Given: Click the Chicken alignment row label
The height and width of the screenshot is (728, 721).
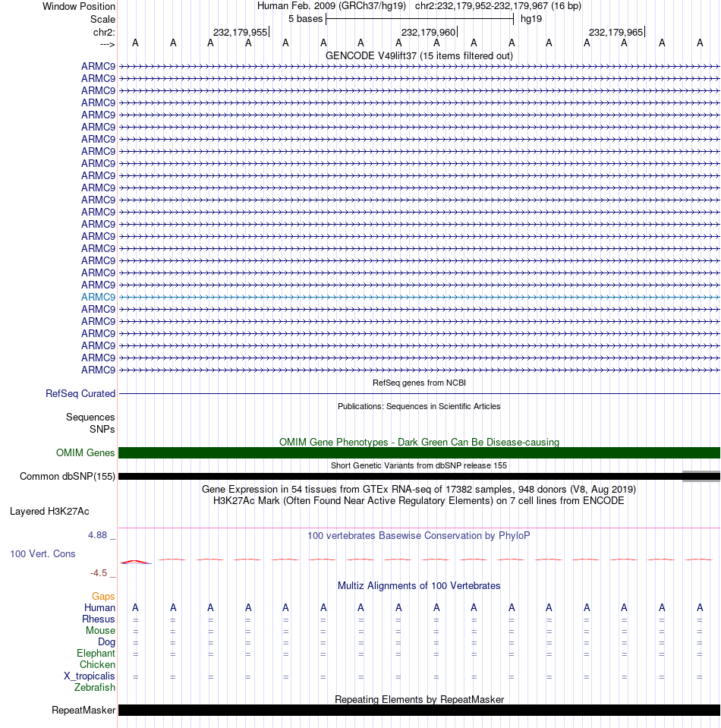Looking at the screenshot, I should coord(97,665).
